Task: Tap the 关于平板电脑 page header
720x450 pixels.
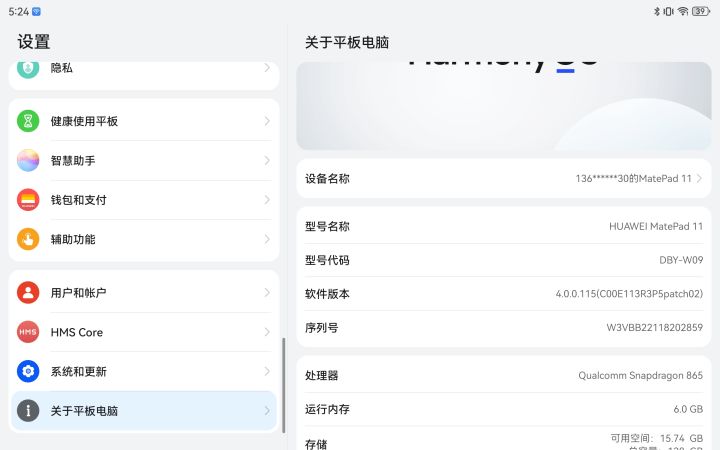Action: tap(347, 42)
